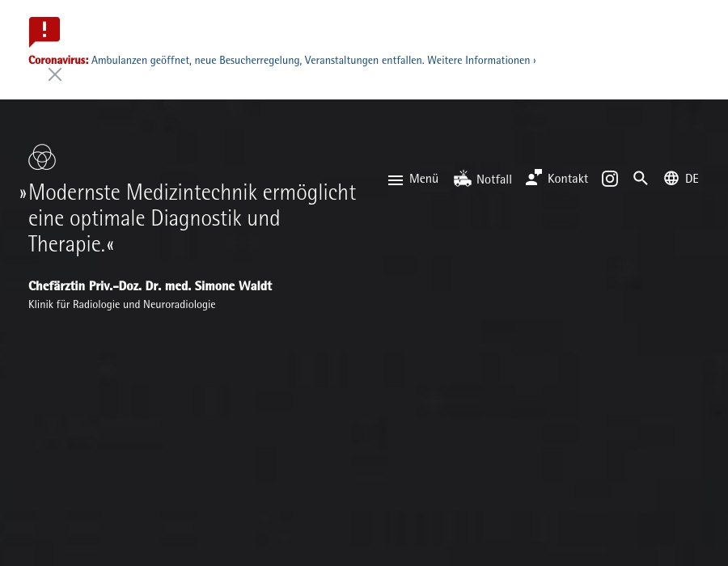Open 'Klinik für Radiologie und Neuroradiologie'
This screenshot has height=566, width=728.
pyautogui.click(x=122, y=305)
